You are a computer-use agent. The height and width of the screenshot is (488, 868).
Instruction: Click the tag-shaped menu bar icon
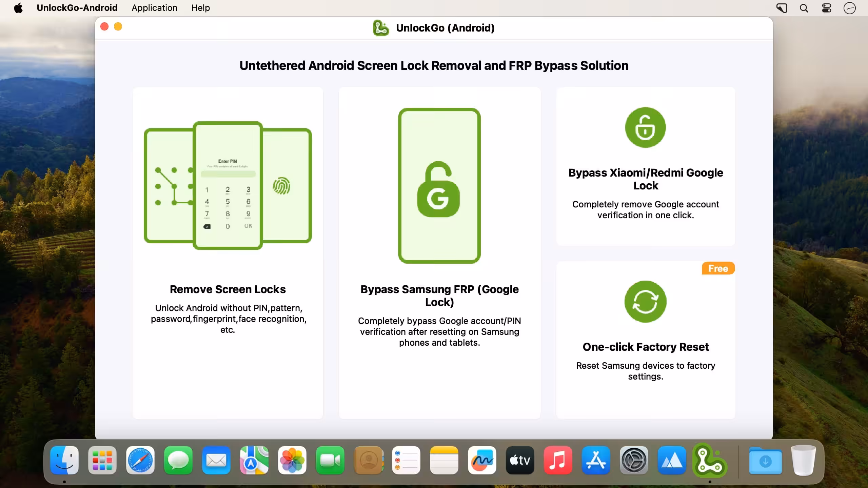coord(782,8)
